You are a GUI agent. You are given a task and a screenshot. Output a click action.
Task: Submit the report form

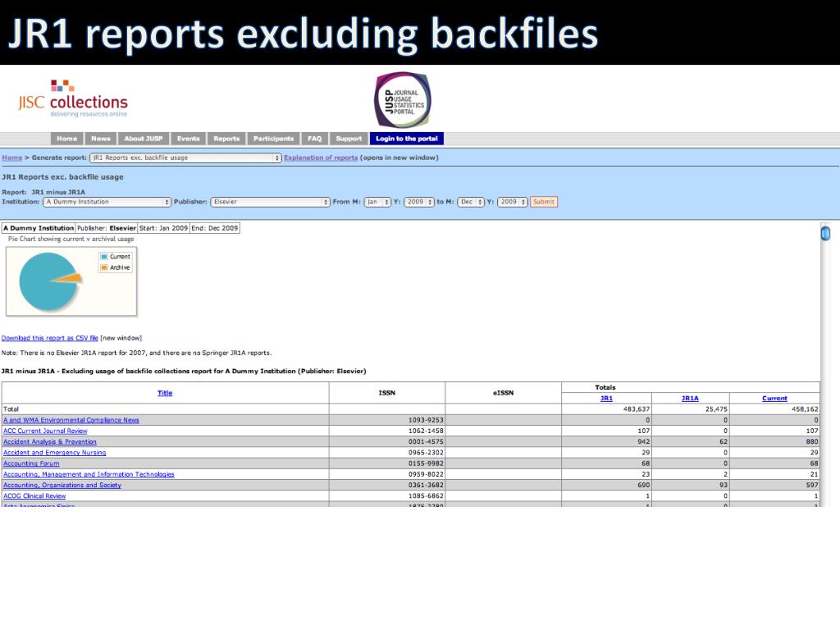[x=544, y=202]
